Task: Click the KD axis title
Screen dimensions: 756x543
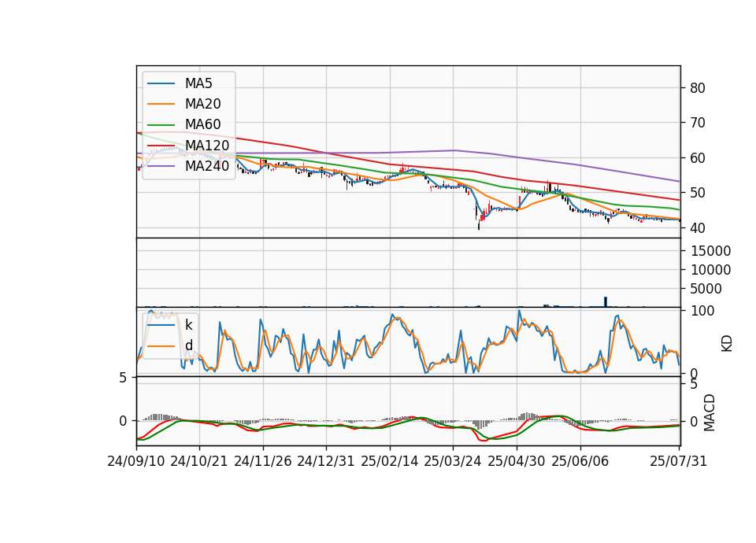Action: tap(727, 343)
